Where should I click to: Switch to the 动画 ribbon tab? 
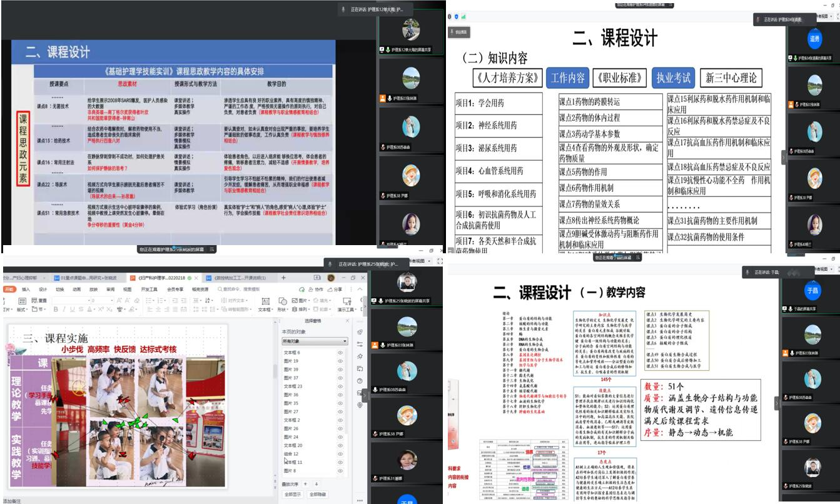pos(76,290)
